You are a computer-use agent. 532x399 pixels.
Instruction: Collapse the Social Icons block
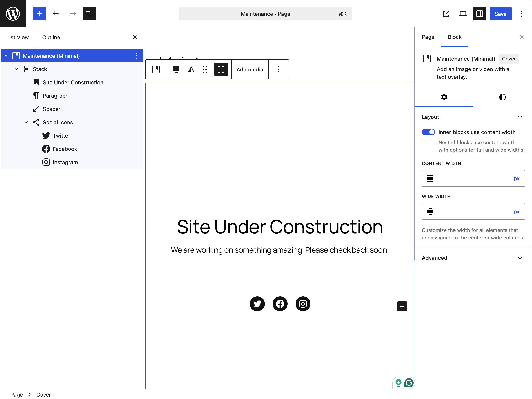point(26,122)
